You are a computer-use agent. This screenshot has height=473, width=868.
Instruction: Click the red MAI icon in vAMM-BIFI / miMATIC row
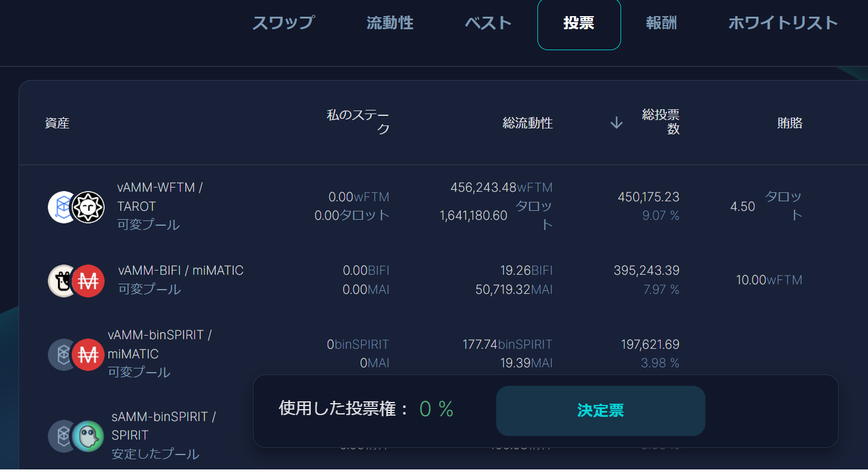pyautogui.click(x=88, y=281)
